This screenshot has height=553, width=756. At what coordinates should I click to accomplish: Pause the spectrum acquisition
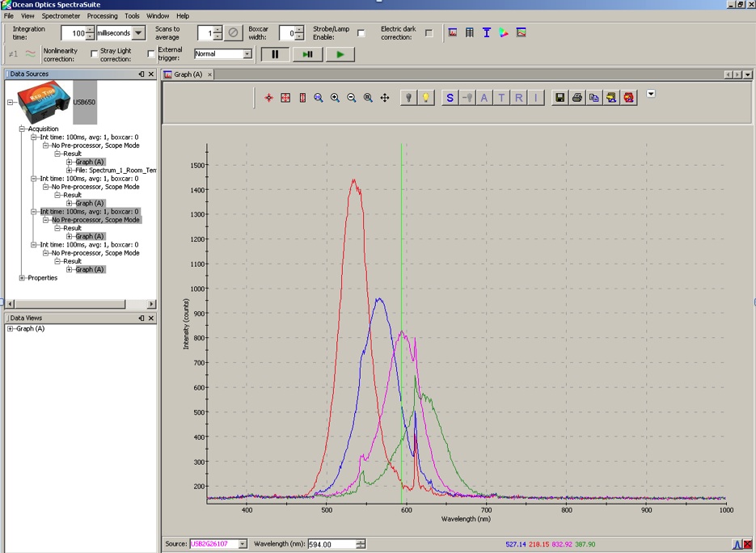point(275,54)
